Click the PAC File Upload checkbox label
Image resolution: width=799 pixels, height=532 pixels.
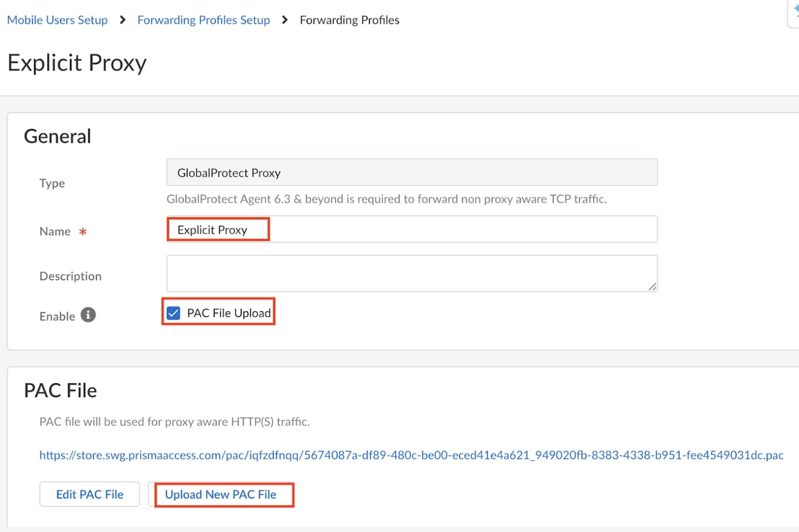229,313
